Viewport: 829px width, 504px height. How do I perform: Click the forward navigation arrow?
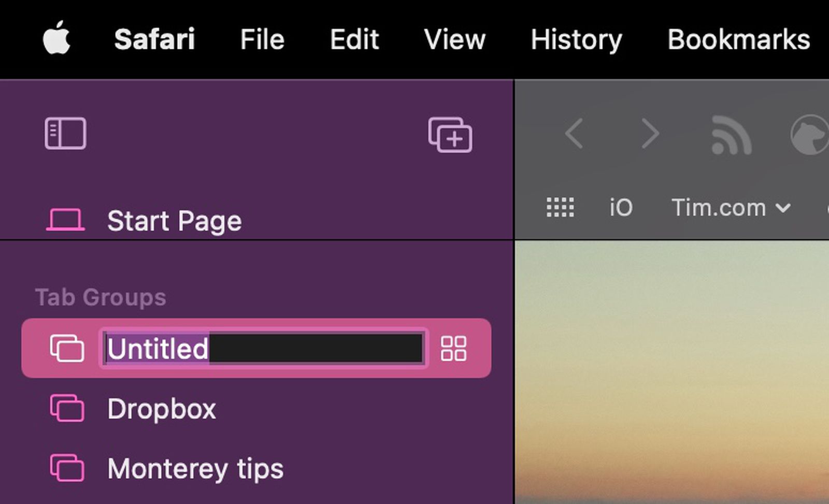650,134
